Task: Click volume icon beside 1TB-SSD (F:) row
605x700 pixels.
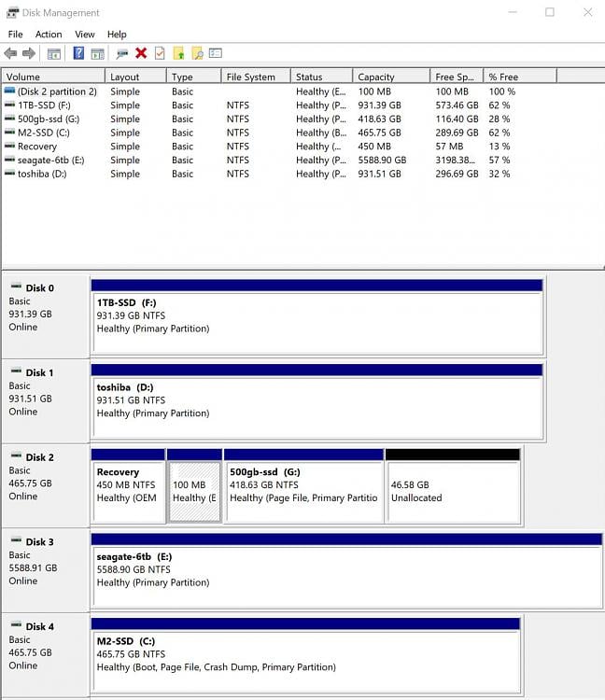Action: pos(10,105)
